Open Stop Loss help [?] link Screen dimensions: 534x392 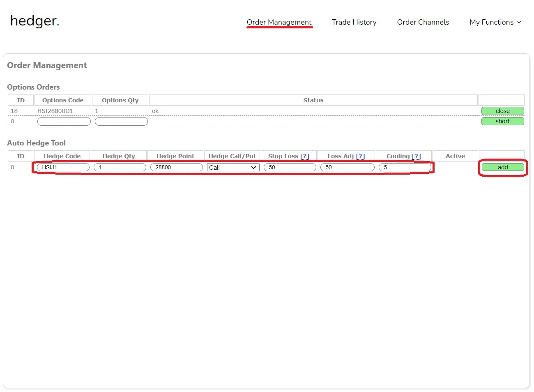(x=304, y=156)
